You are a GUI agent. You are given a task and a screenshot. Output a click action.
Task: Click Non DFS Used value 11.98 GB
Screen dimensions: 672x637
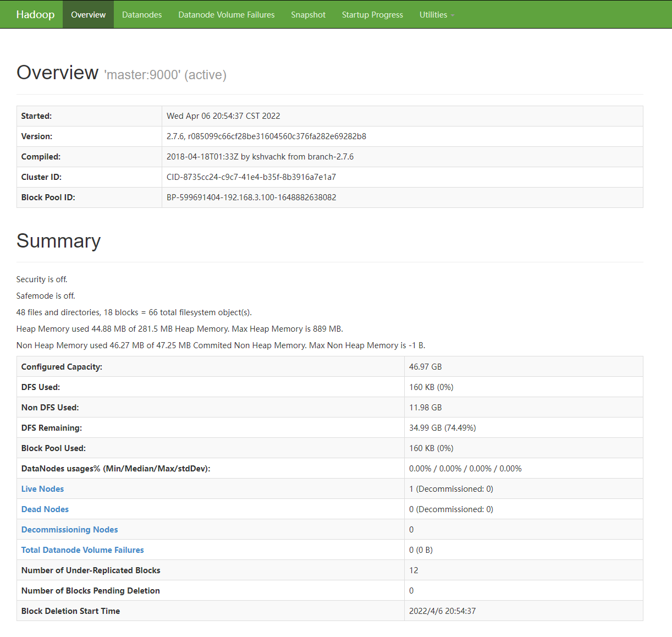pos(426,408)
